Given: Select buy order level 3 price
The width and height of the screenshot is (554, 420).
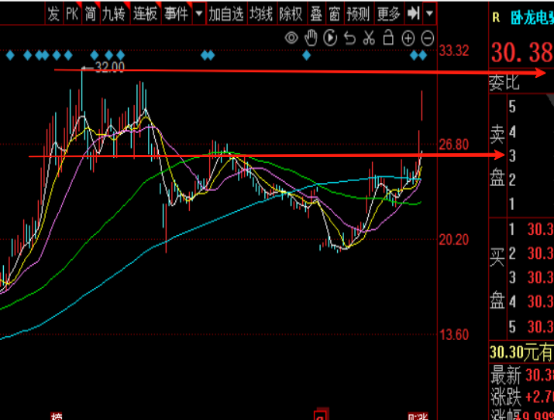Looking at the screenshot, I should 541,278.
